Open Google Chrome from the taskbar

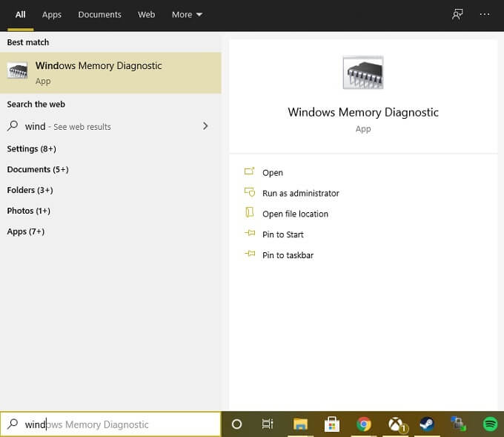coord(363,424)
